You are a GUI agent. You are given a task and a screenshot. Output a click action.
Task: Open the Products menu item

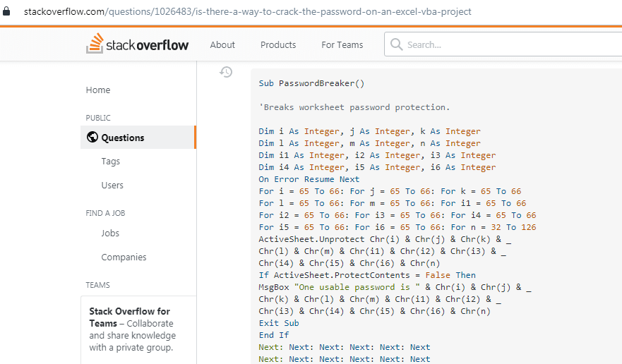click(x=278, y=45)
